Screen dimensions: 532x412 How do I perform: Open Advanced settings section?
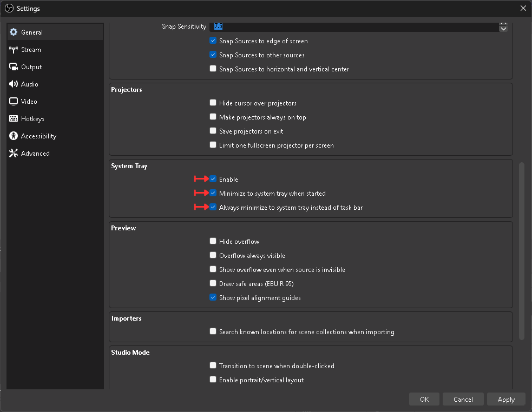click(x=55, y=153)
